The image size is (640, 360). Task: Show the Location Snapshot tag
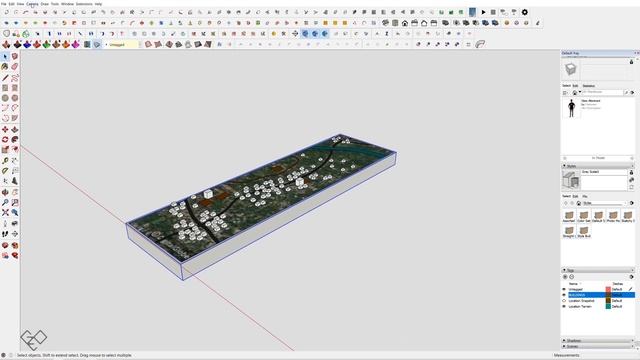(x=564, y=300)
